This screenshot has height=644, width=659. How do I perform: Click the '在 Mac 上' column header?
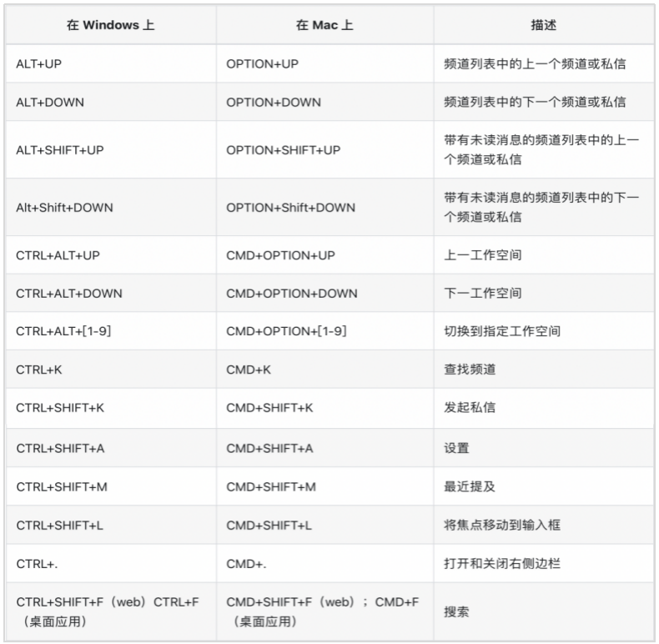(324, 25)
